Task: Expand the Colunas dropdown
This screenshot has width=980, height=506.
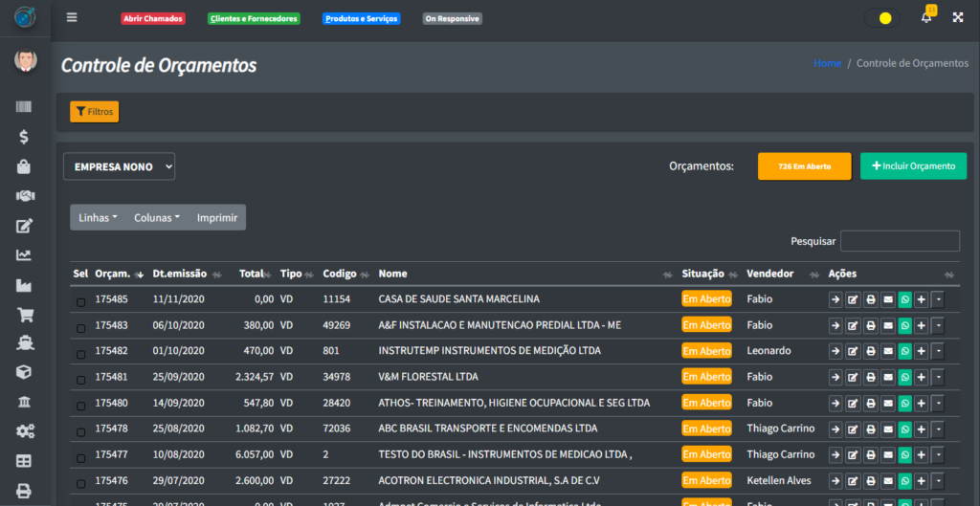Action: click(157, 217)
